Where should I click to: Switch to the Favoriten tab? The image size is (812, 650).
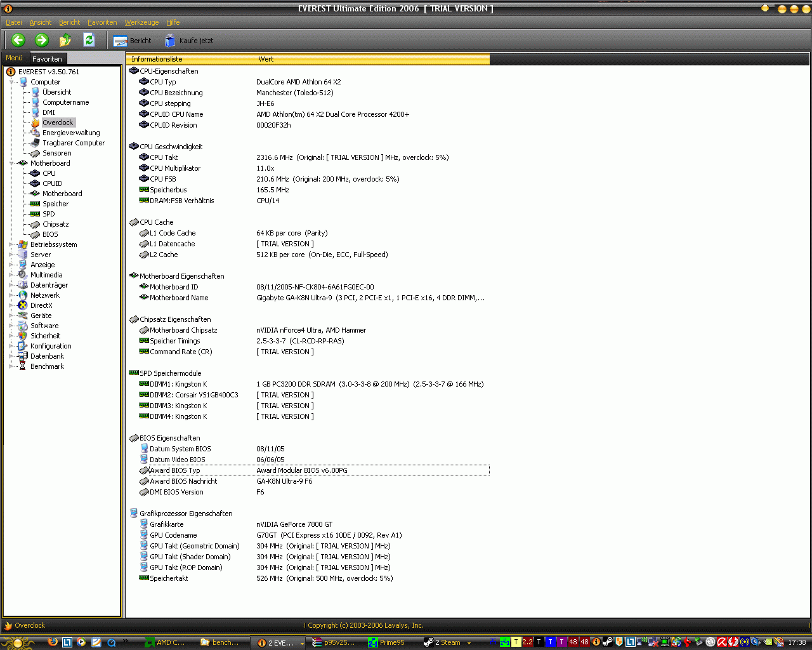47,59
